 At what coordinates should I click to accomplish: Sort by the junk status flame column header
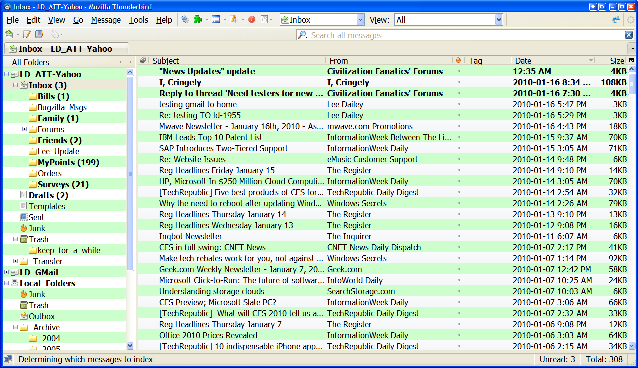458,61
